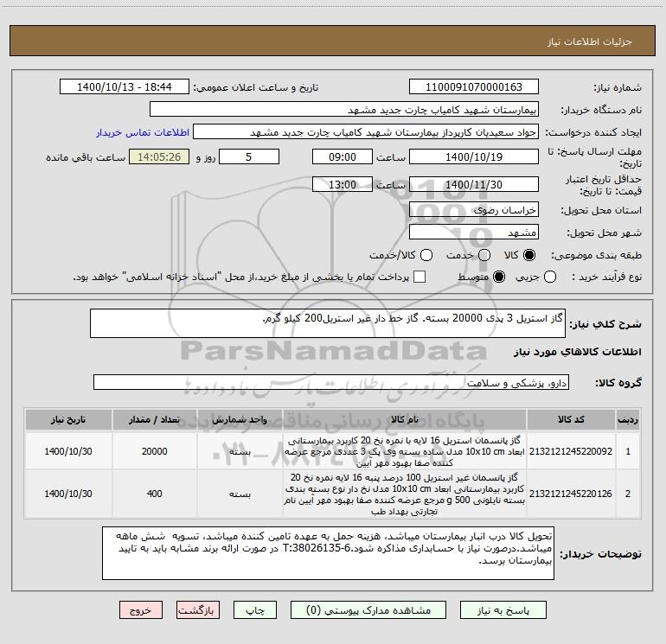
Task: Click the واحد شمارش column header
Action: tap(240, 420)
